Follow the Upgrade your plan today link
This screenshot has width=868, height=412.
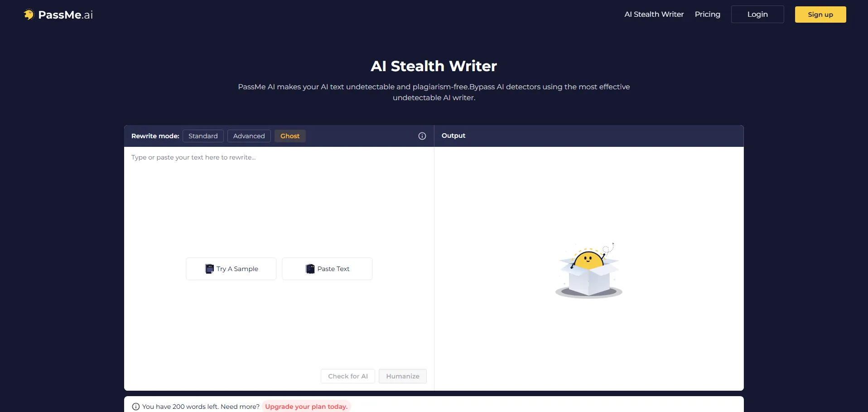coord(306,407)
